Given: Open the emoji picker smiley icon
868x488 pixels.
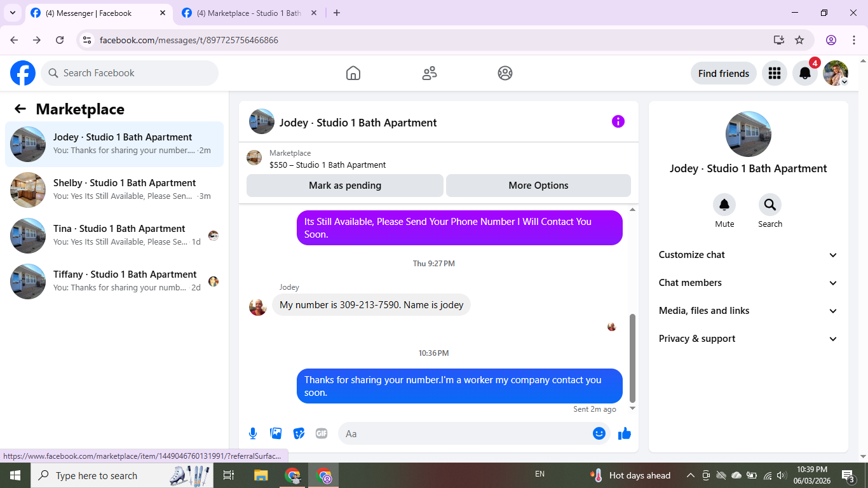Looking at the screenshot, I should 599,433.
